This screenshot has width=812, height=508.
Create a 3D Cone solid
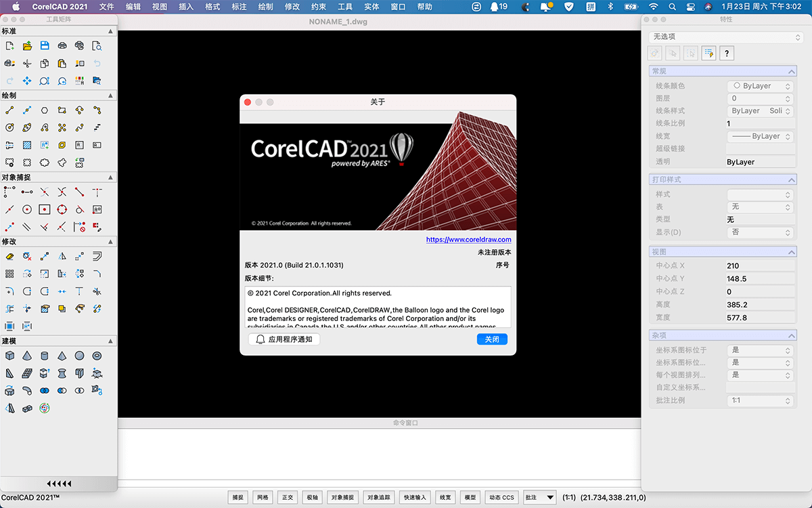tap(27, 356)
